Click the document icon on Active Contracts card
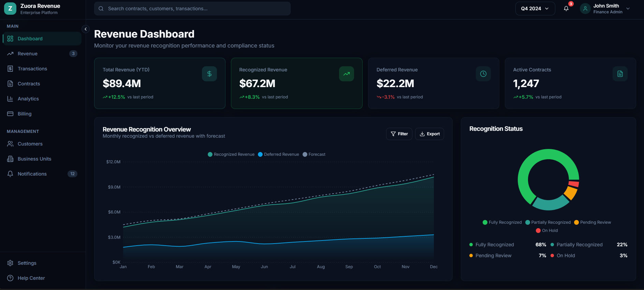This screenshot has width=644, height=290. [x=620, y=74]
